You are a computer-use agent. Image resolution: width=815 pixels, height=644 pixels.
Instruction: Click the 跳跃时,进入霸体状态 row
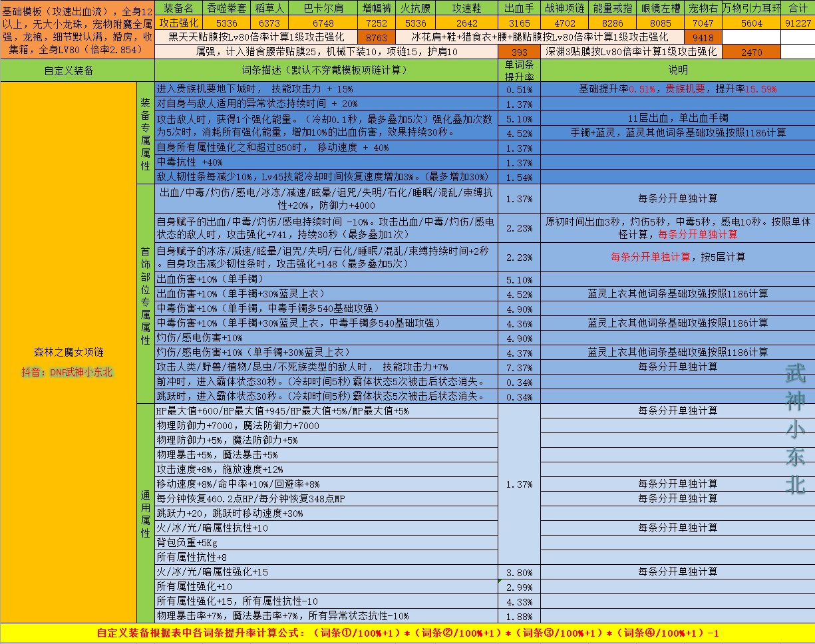coord(326,396)
